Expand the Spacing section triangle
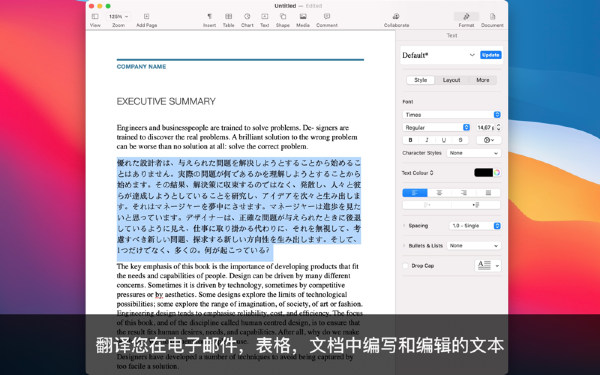The width and height of the screenshot is (600, 375). coord(404,226)
